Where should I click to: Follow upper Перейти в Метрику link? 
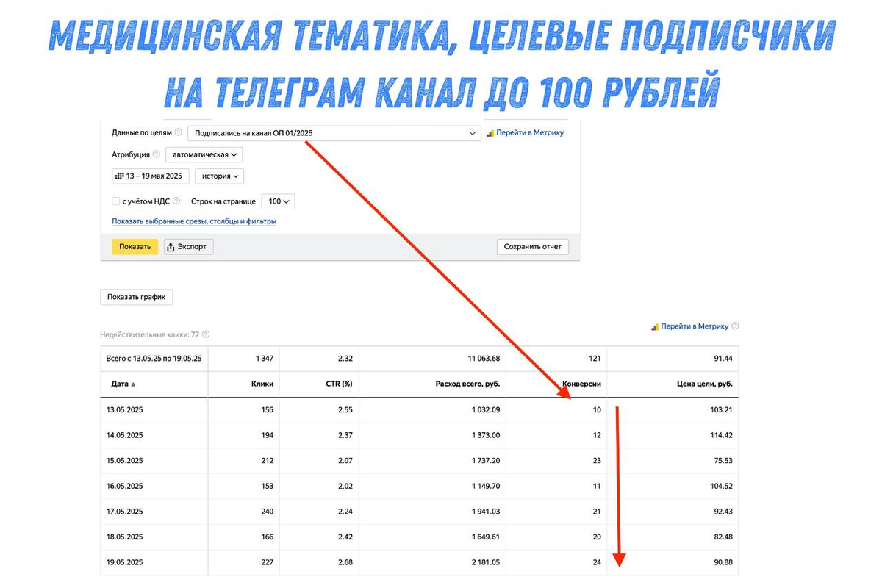pyautogui.click(x=530, y=133)
